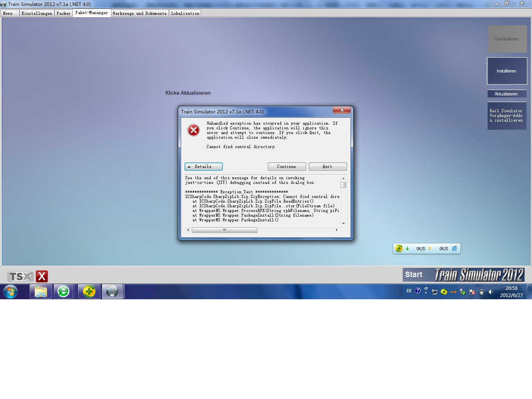Open the 360 Safe taskbar icon
The height and width of the screenshot is (399, 532).
tap(89, 291)
